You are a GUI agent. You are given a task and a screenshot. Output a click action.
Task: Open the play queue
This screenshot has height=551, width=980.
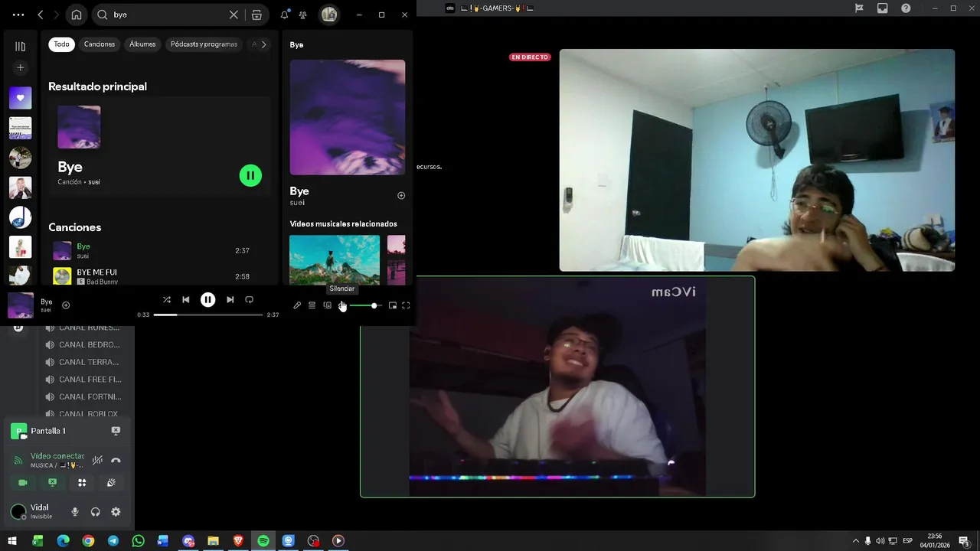pyautogui.click(x=312, y=305)
